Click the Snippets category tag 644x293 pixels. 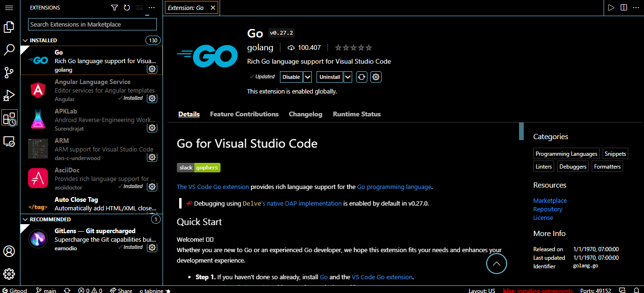pyautogui.click(x=615, y=154)
